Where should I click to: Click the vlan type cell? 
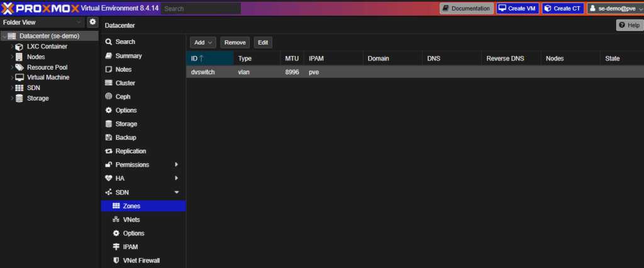tap(257, 72)
